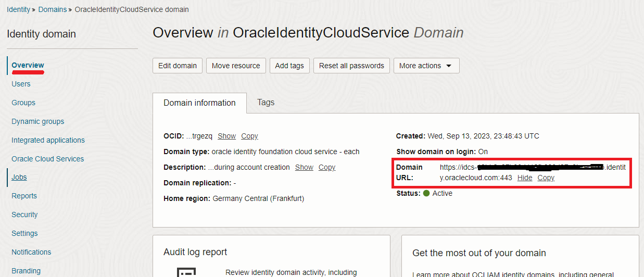Show the full Description text
This screenshot has width=644, height=277.
coord(304,167)
